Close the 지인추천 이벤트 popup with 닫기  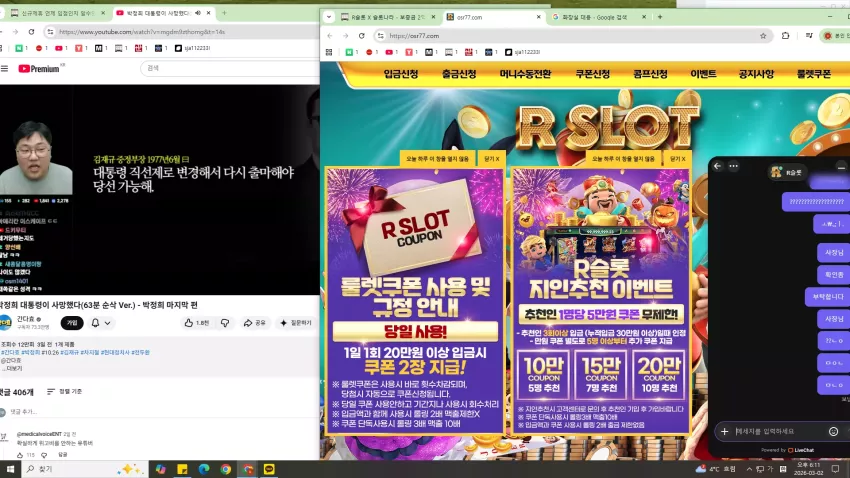point(678,159)
